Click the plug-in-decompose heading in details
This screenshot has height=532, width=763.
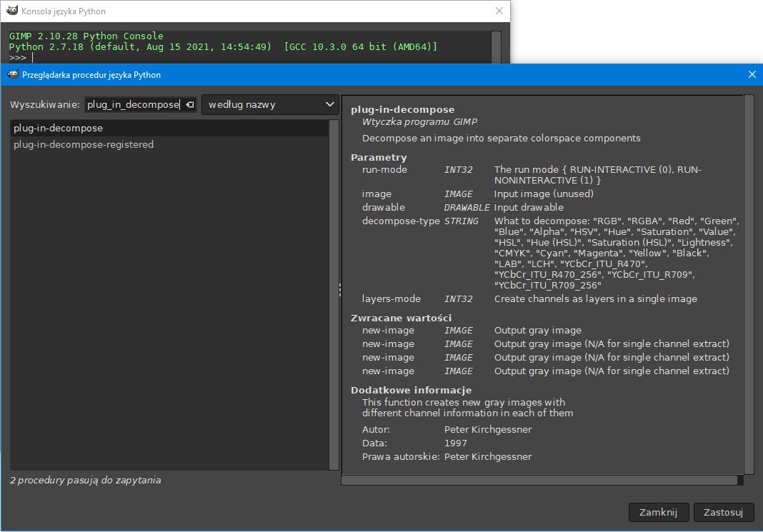[x=402, y=109]
